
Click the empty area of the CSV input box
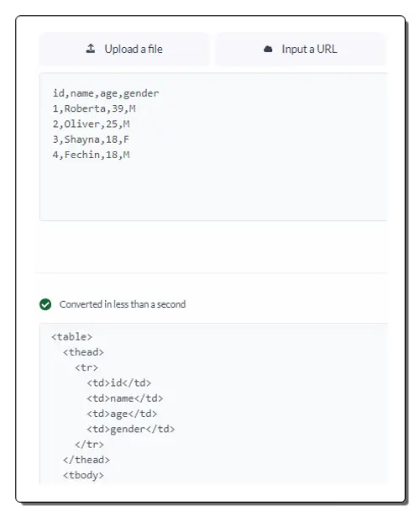pos(213,190)
